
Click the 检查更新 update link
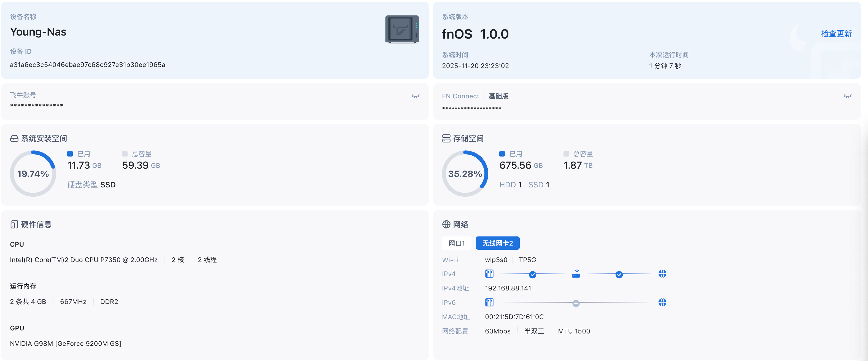click(836, 34)
